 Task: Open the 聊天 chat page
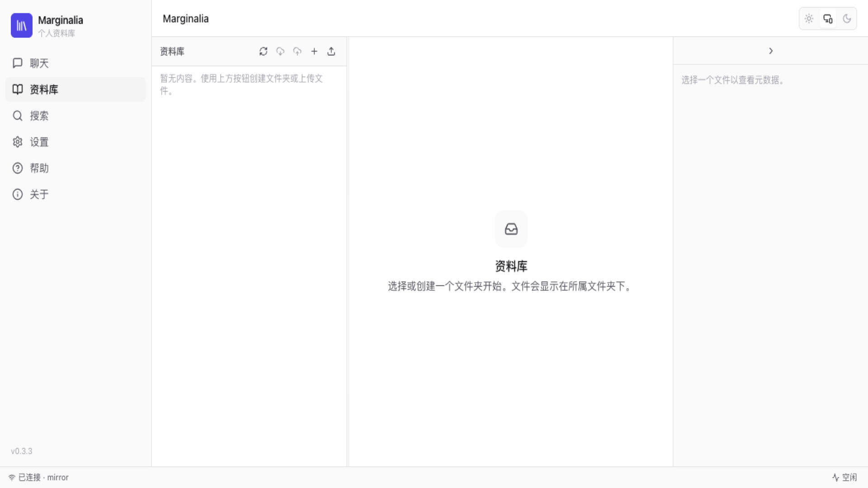coord(75,63)
